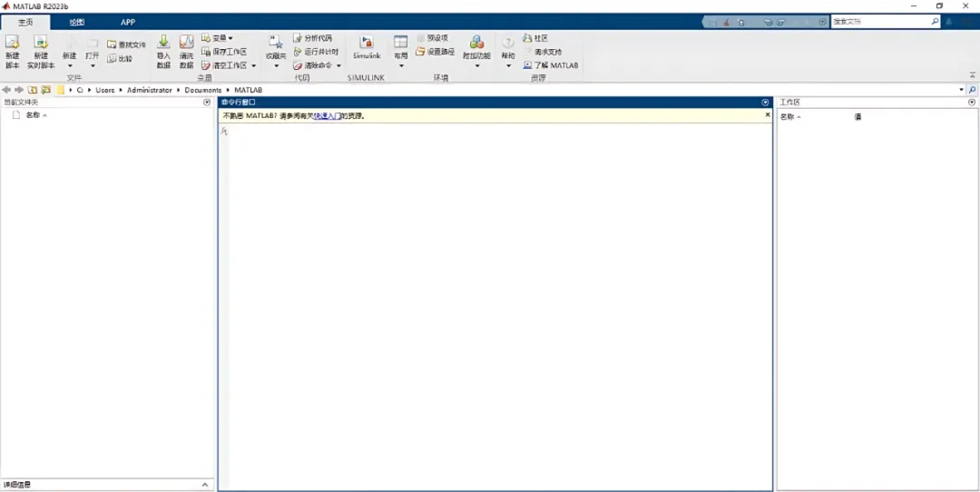This screenshot has height=492, width=980.
Task: Launch Simulink from the ribbon
Action: [x=367, y=48]
